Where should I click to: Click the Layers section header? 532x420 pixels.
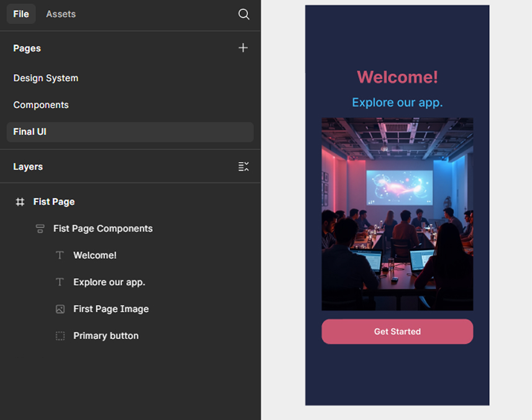point(28,167)
